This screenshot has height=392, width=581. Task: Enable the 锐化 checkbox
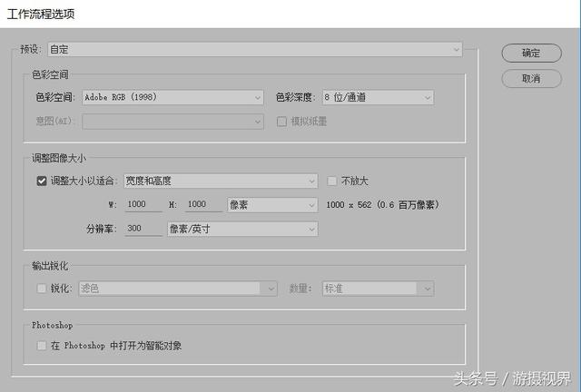point(42,289)
